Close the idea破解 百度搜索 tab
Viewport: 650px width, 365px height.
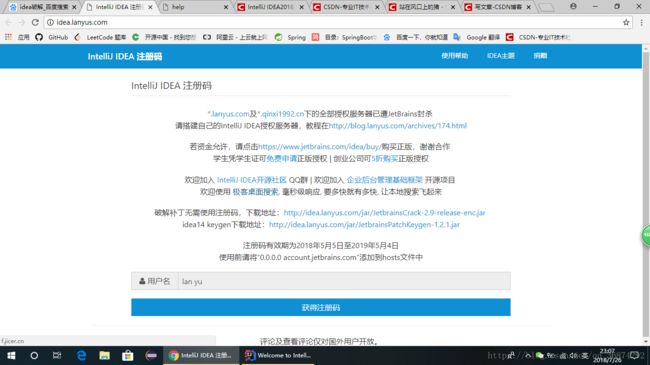pyautogui.click(x=74, y=7)
